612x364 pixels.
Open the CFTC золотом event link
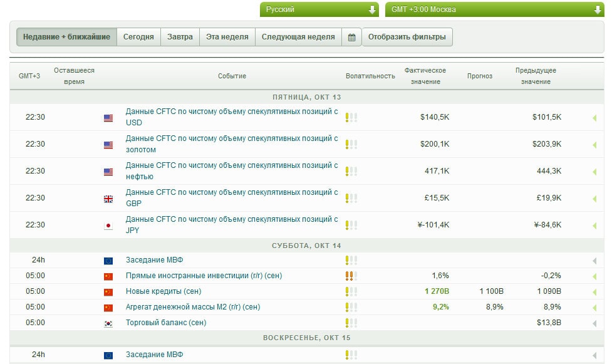pos(231,144)
